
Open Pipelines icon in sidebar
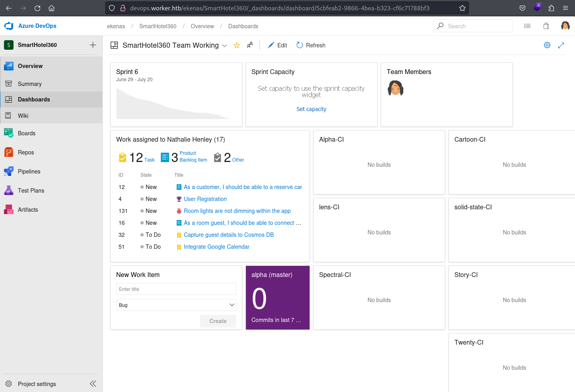pos(9,172)
